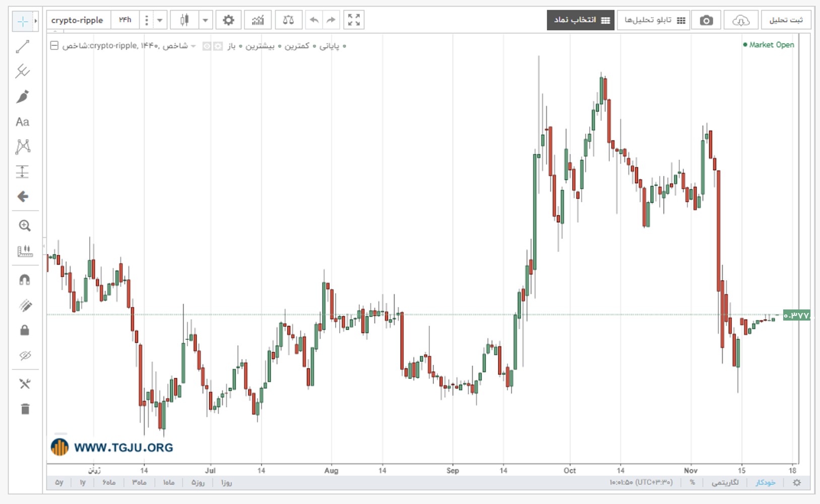Toggle fullscreen mode icon

pos(354,20)
